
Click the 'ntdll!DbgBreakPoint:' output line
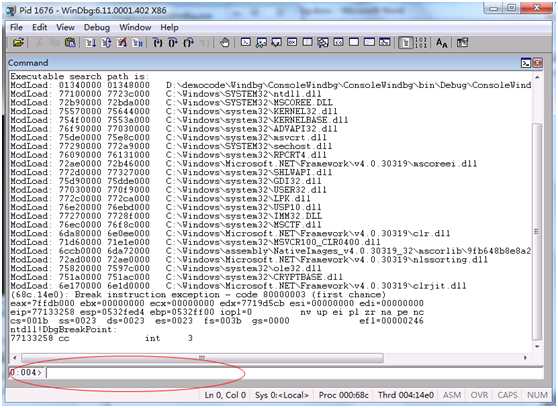pos(64,330)
